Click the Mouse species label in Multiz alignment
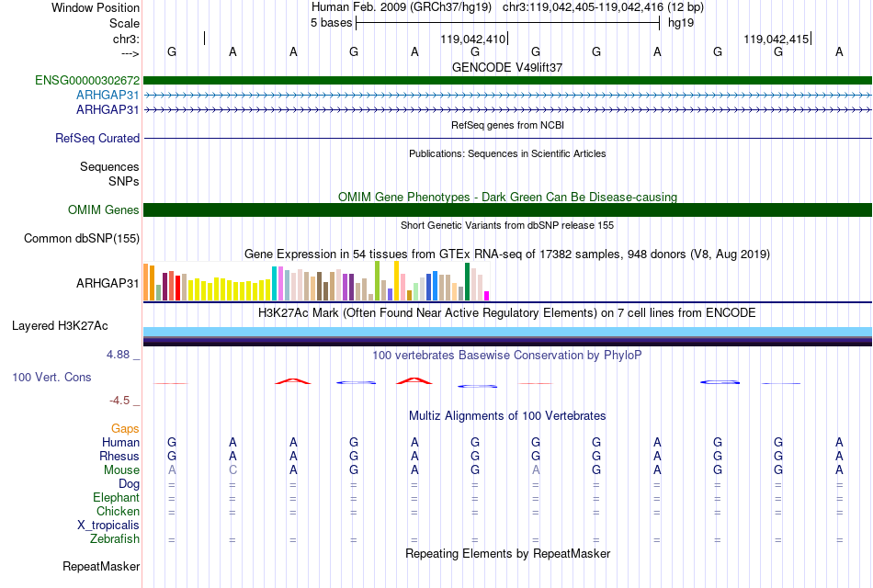 pyautogui.click(x=121, y=470)
